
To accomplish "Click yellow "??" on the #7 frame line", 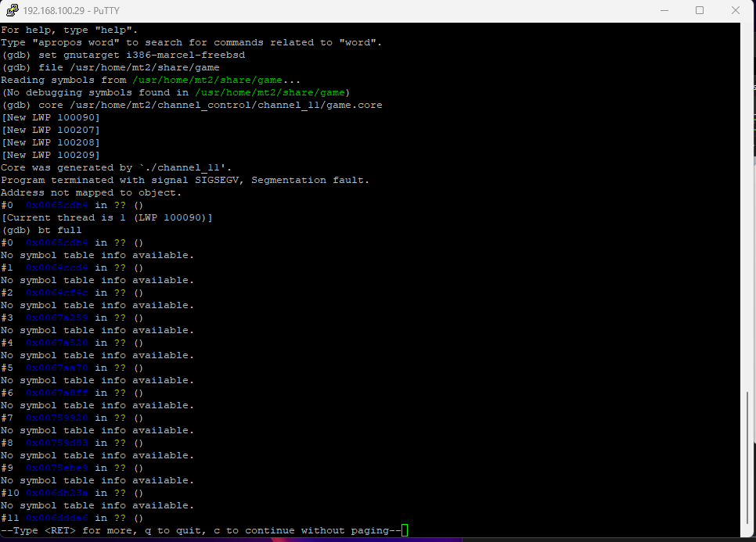I will pyautogui.click(x=120, y=418).
